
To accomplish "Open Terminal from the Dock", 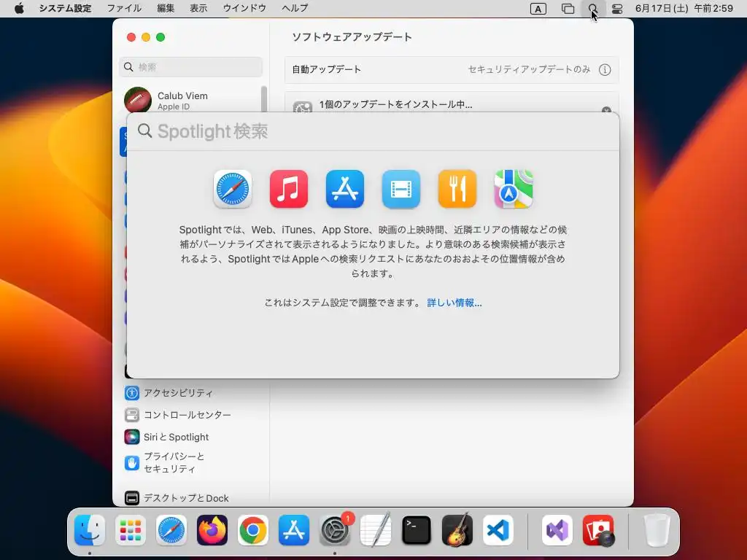I will pos(417,530).
